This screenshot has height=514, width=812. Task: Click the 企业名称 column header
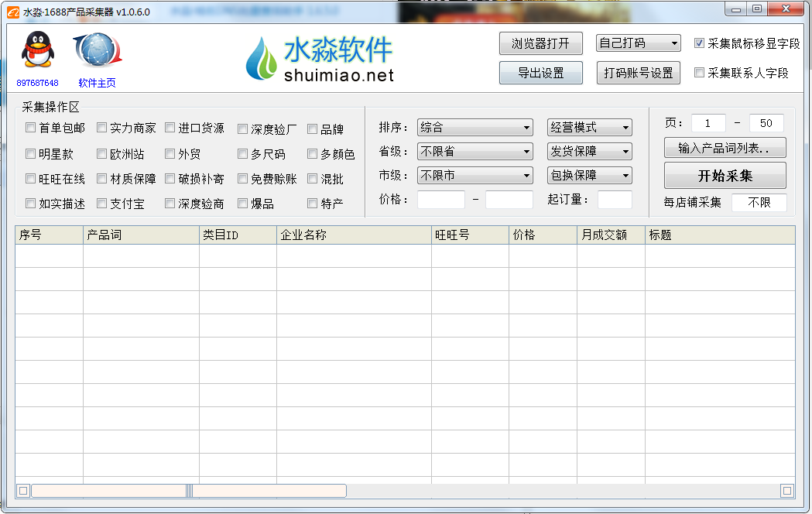click(x=355, y=235)
